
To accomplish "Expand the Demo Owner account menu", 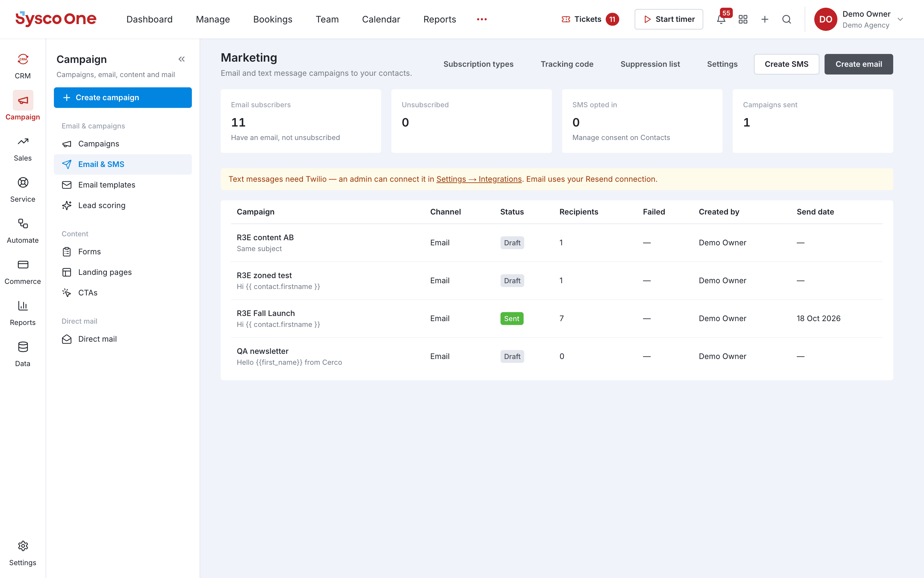I will (859, 19).
